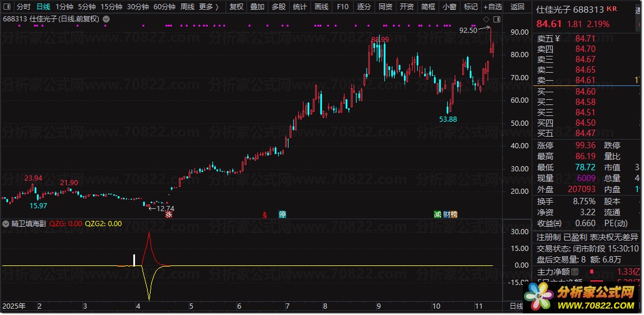Open the 更多 periods menu
The image size is (644, 315).
tap(208, 6)
